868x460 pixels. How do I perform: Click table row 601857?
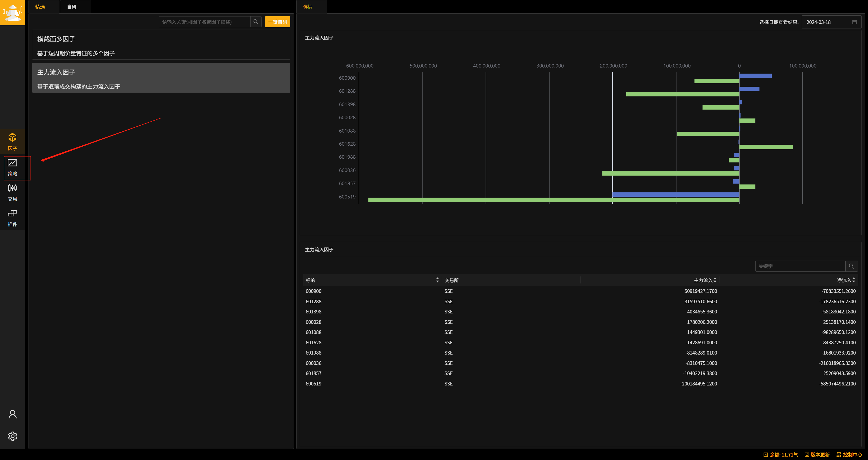[x=580, y=373]
